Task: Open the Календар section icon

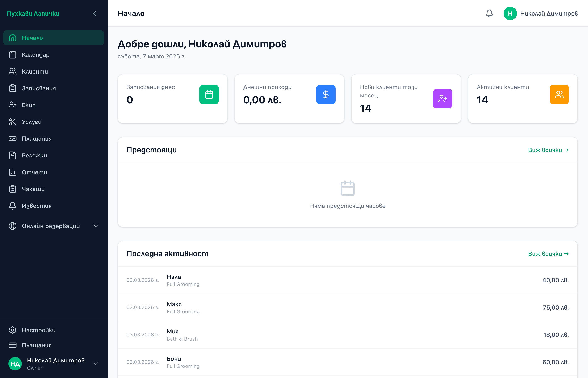Action: [13, 54]
